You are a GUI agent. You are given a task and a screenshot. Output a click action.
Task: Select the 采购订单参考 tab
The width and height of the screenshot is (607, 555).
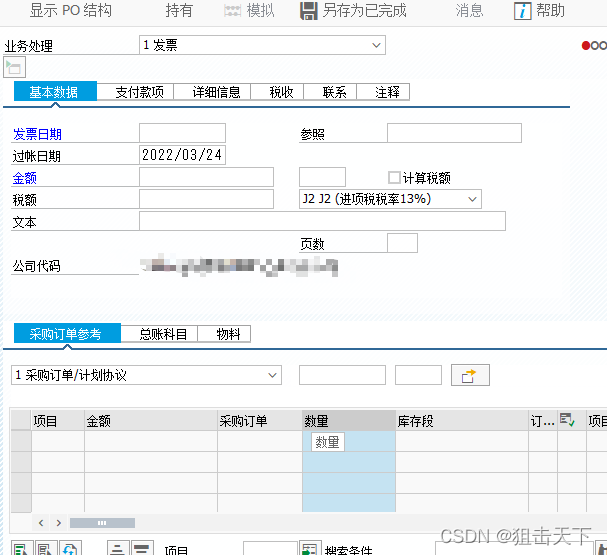click(67, 334)
